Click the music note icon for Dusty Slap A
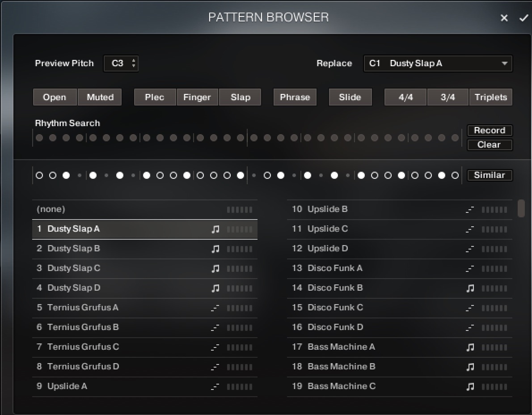Image resolution: width=532 pixels, height=415 pixels. (x=215, y=229)
